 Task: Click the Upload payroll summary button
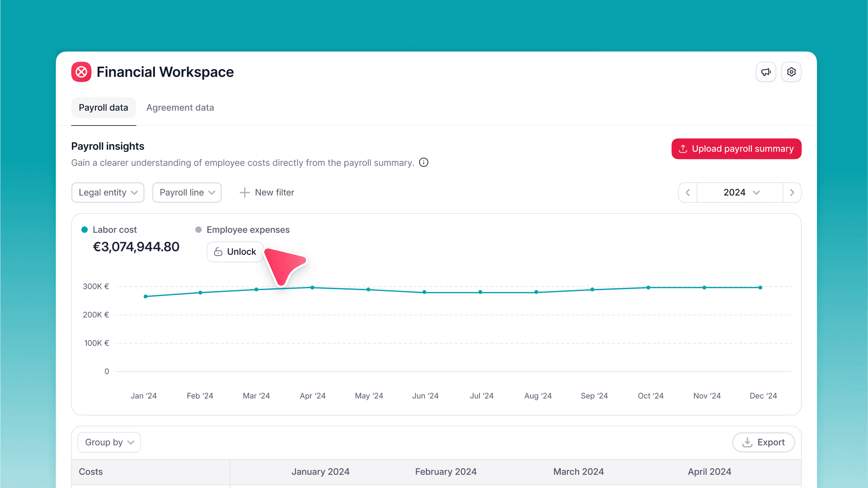tap(736, 149)
